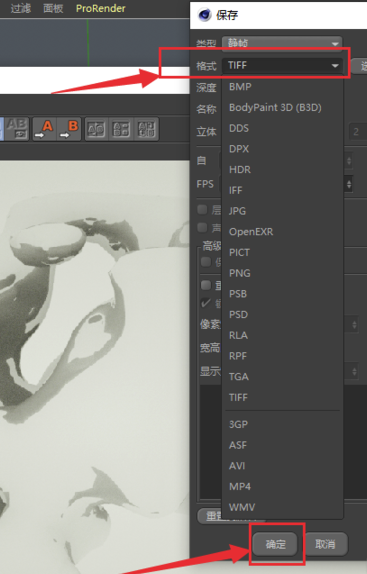Uncheck the ticked checkbox in advanced section

(206, 303)
